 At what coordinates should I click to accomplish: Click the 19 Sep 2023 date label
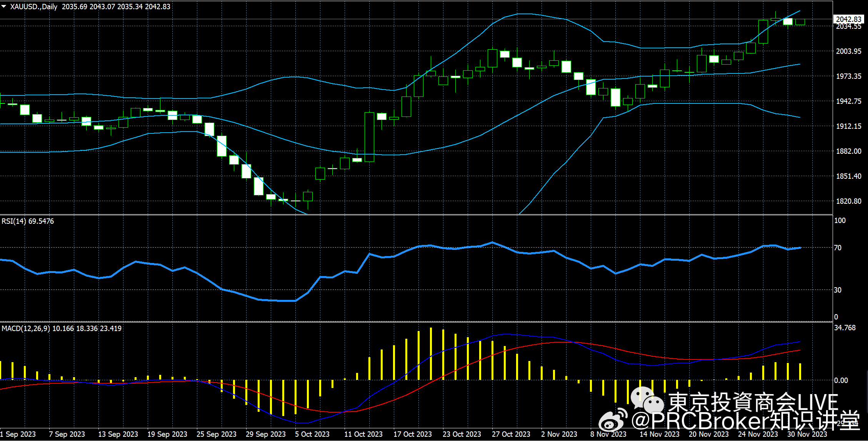[x=167, y=434]
